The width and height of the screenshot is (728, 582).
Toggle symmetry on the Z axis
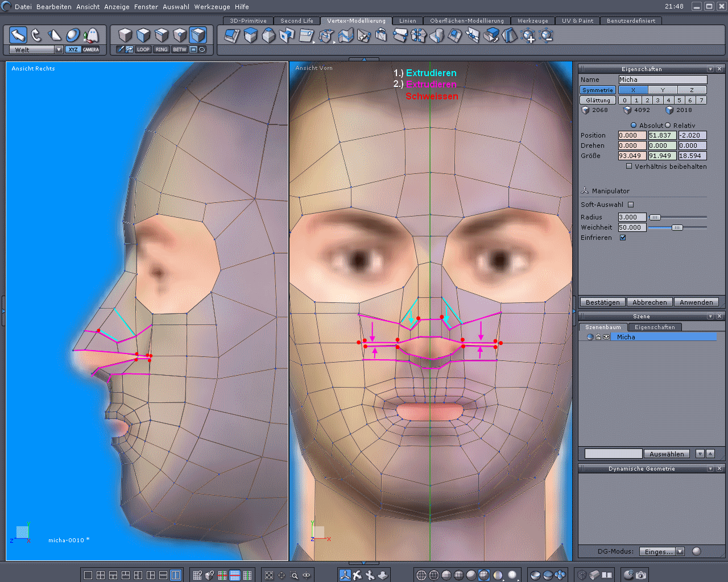click(692, 90)
